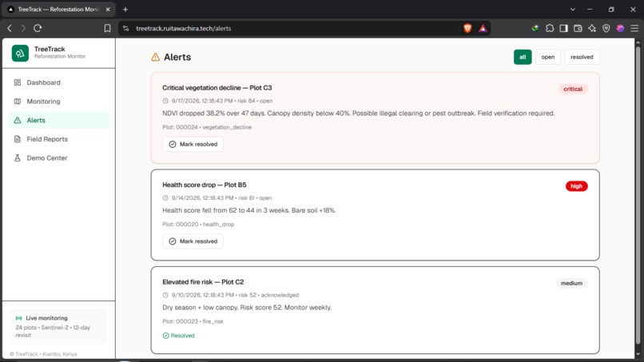Click 'Health score fell from 62 to 44' description
The width and height of the screenshot is (644, 362).
point(249,210)
